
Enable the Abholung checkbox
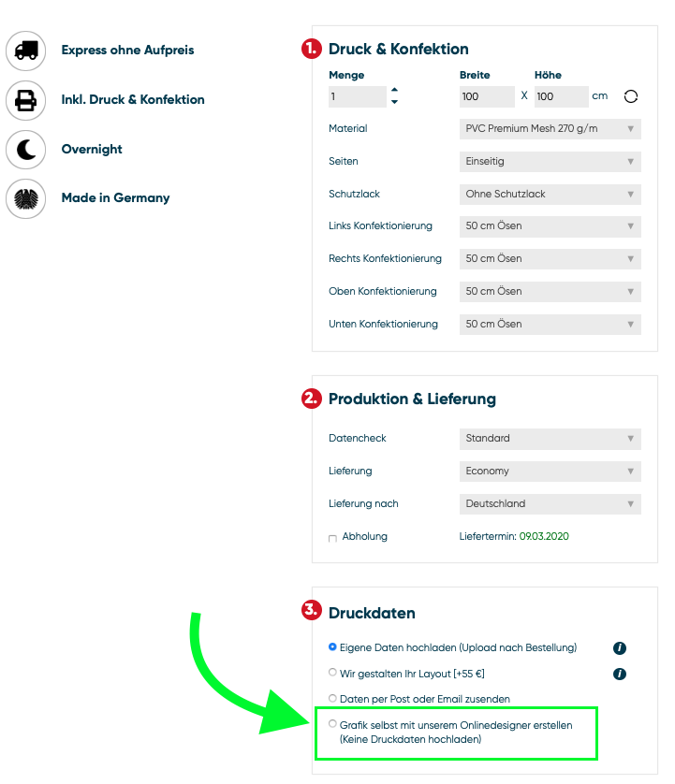(332, 539)
